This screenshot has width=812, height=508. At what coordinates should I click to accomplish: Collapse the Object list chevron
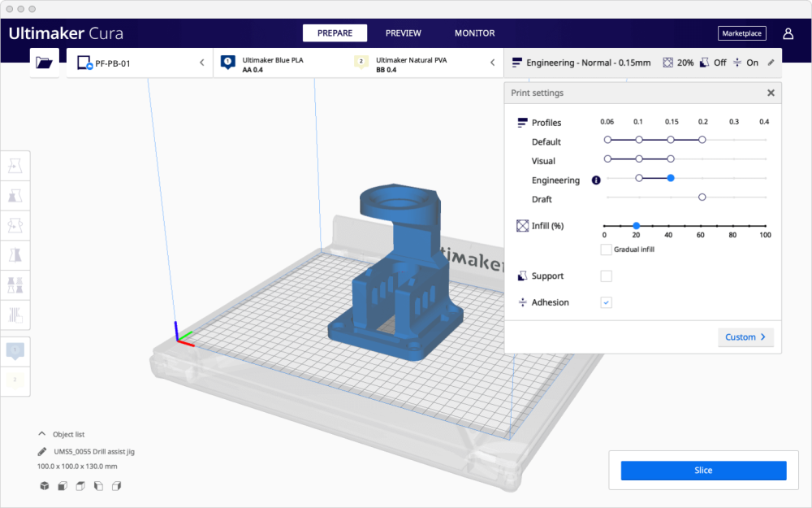pos(42,434)
